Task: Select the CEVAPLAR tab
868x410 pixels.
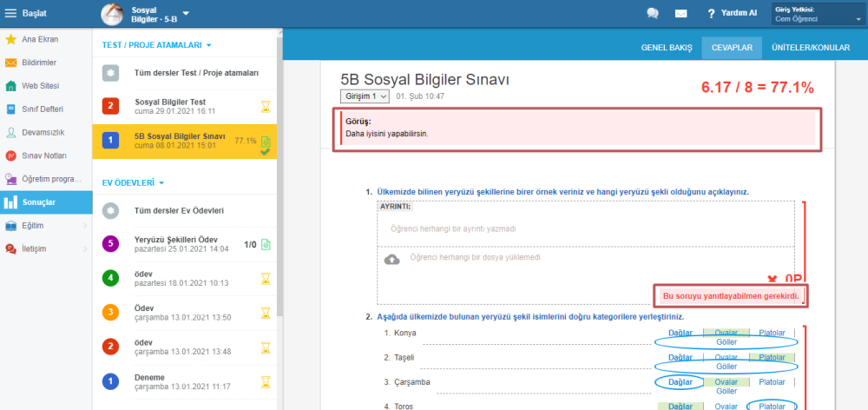Action: [x=731, y=48]
